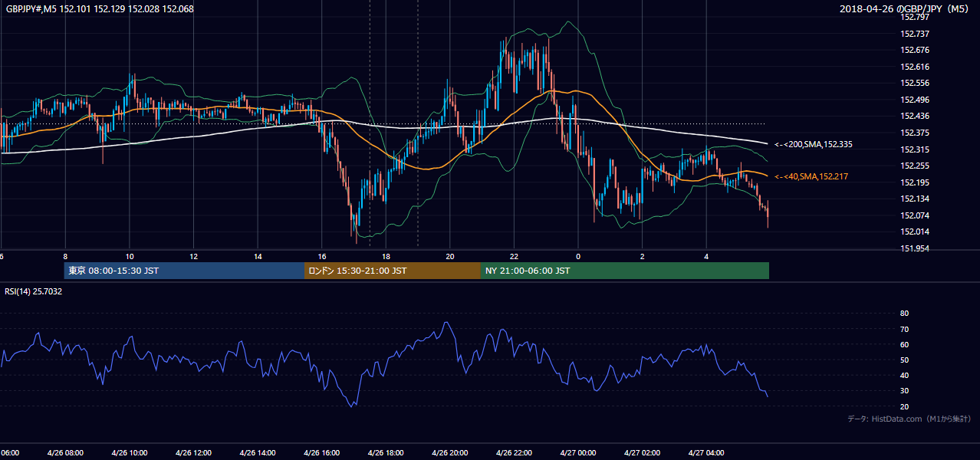Click the 200 SMA 152.335 label
The image size is (980, 460).
coord(813,144)
